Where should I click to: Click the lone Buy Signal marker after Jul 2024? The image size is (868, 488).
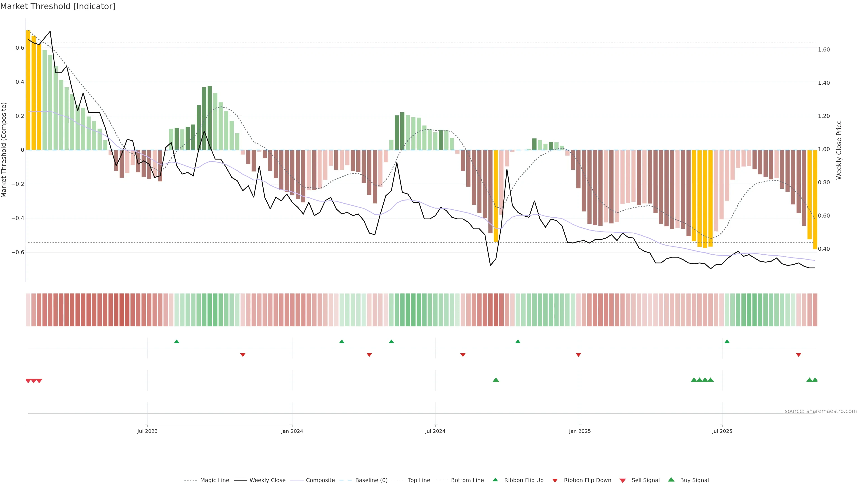tap(496, 380)
